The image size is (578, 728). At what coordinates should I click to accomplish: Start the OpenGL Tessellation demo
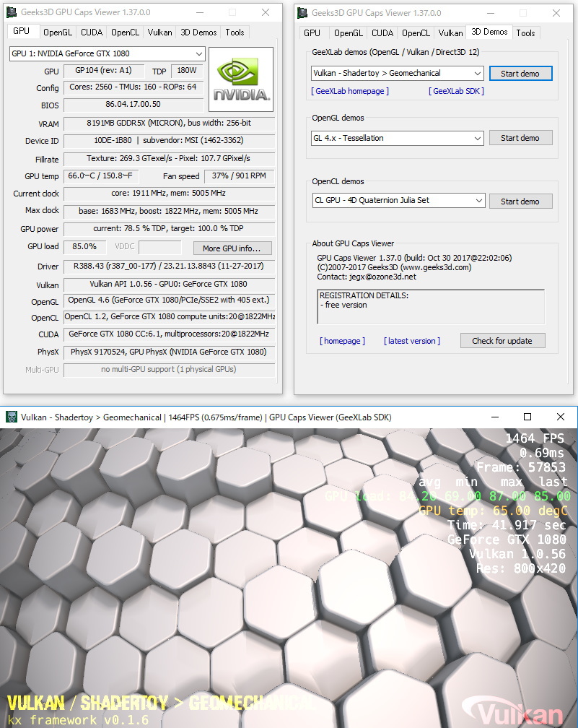tap(520, 138)
